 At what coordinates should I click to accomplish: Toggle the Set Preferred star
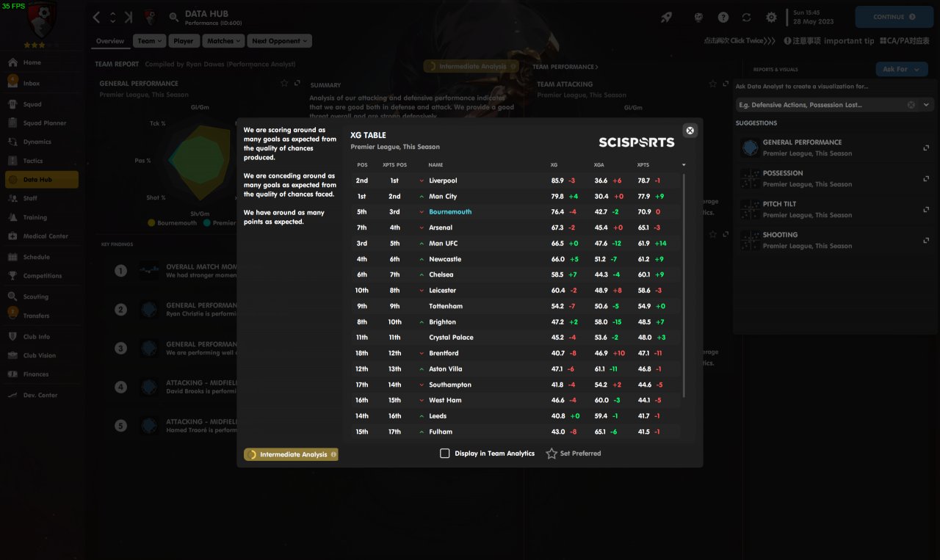pos(552,454)
